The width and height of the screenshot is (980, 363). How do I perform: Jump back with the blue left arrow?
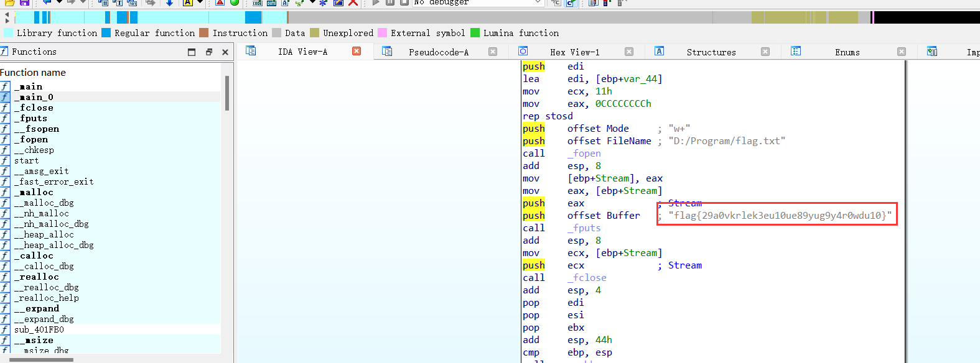point(47,2)
